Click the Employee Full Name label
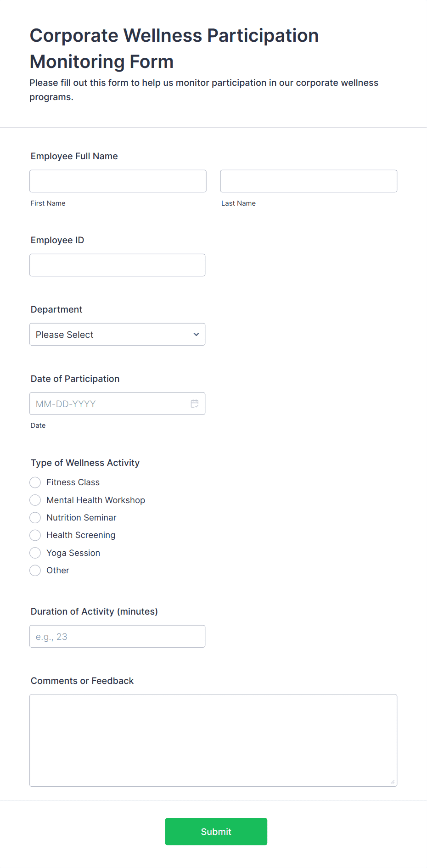 pyautogui.click(x=74, y=156)
